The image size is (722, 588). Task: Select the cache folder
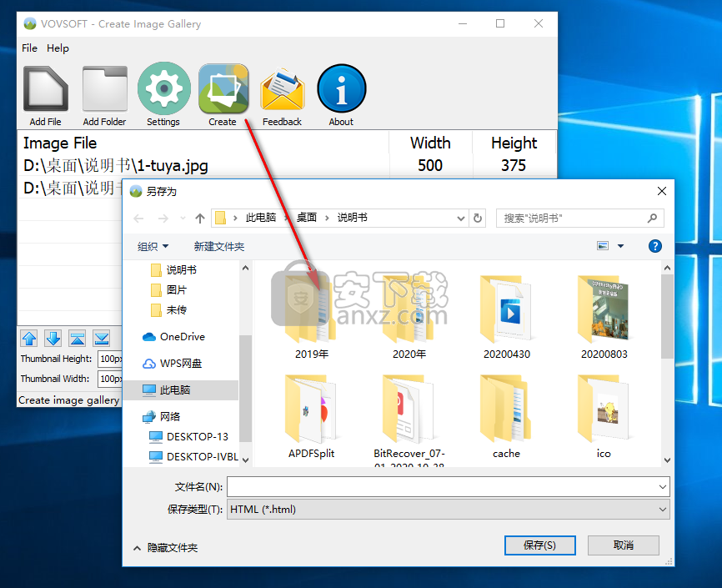[x=507, y=415]
